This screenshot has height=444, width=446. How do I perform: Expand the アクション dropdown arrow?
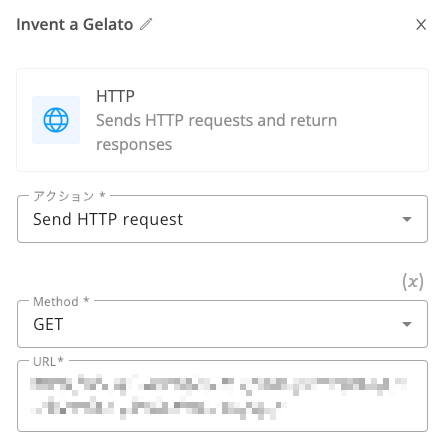(407, 219)
